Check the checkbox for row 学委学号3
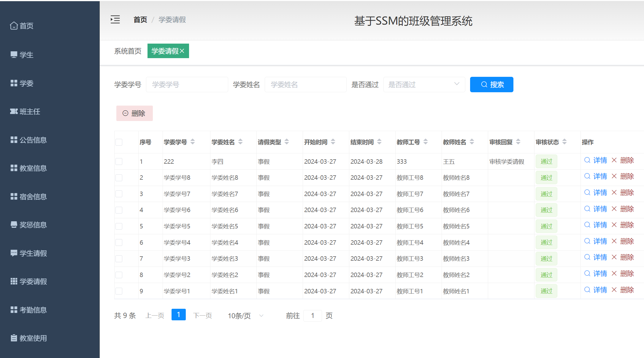The width and height of the screenshot is (644, 358). pyautogui.click(x=119, y=259)
